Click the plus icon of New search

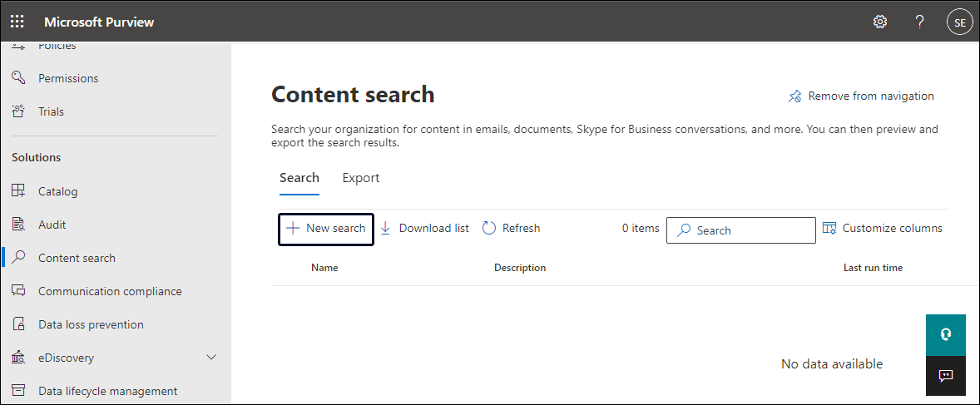(x=293, y=228)
